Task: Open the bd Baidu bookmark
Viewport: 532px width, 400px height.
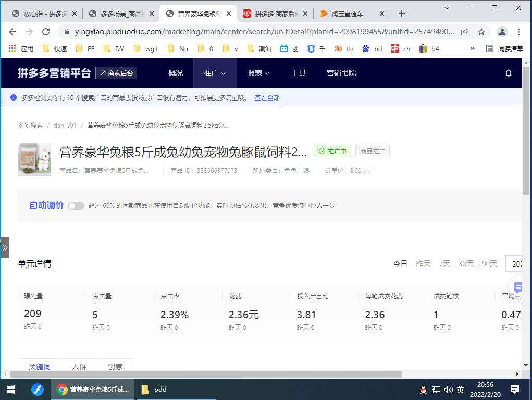Action: point(372,49)
